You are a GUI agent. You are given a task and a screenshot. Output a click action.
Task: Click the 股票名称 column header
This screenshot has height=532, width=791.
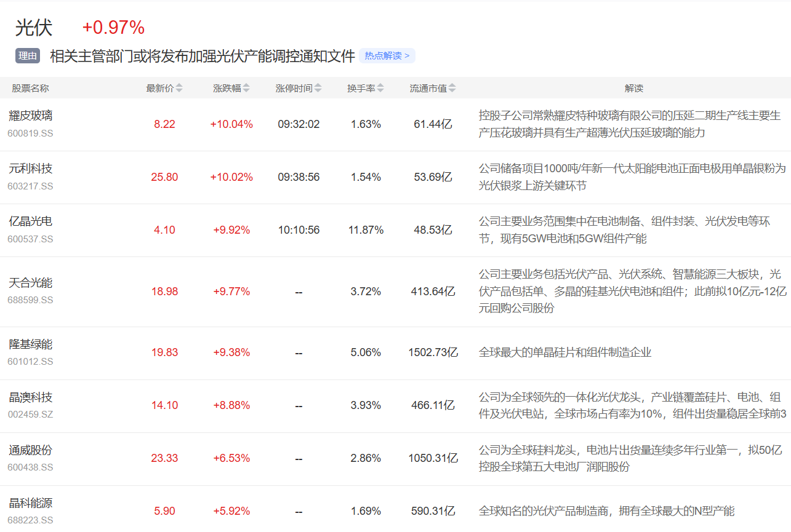31,88
